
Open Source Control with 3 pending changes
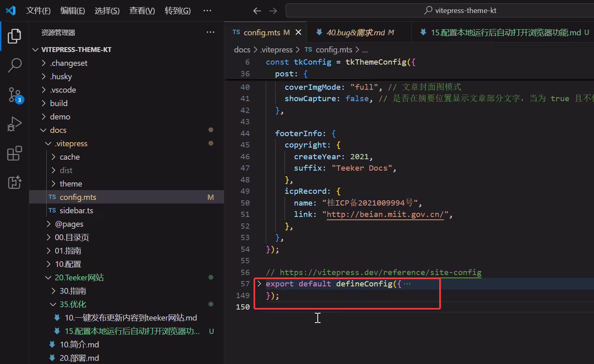(x=15, y=95)
